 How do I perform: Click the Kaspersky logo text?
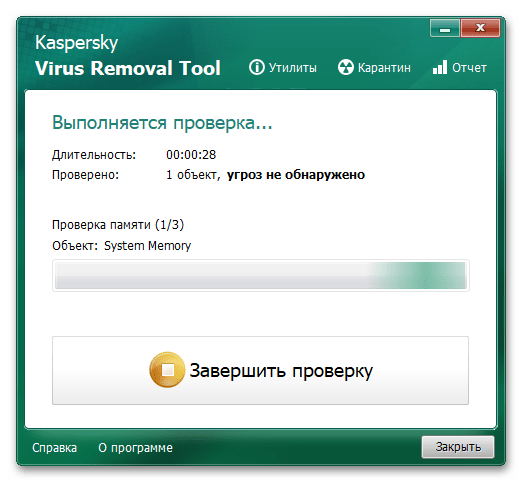(x=77, y=43)
